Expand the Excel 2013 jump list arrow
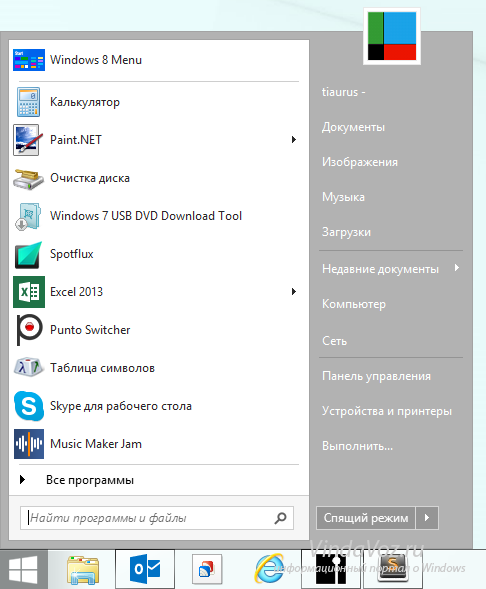Screen dimensions: 486x589 pos(294,291)
